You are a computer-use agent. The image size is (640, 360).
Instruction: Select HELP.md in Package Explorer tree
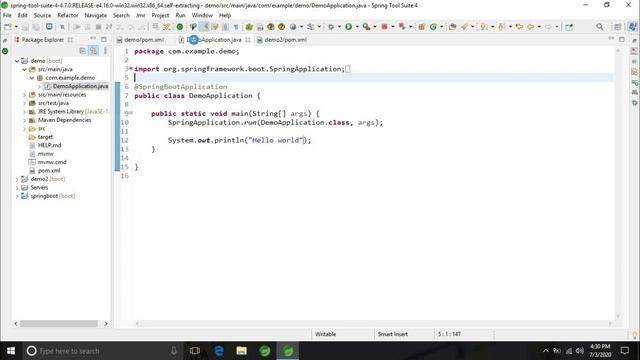tap(49, 145)
